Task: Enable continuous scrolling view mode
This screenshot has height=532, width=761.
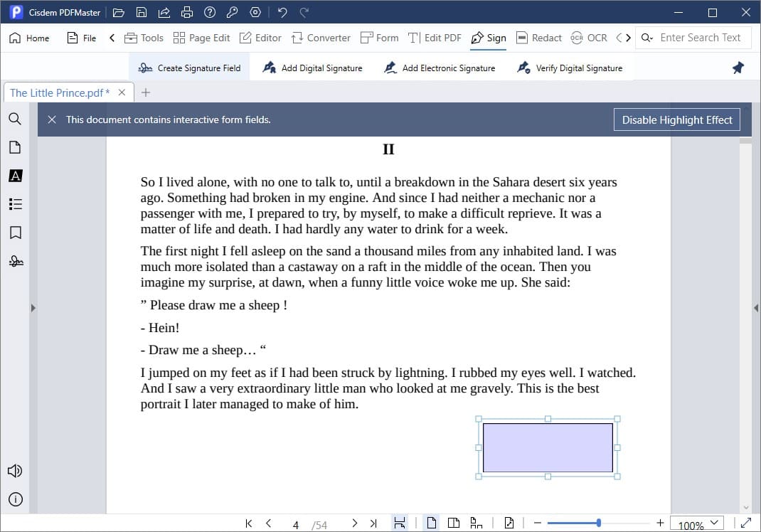Action: [x=476, y=523]
